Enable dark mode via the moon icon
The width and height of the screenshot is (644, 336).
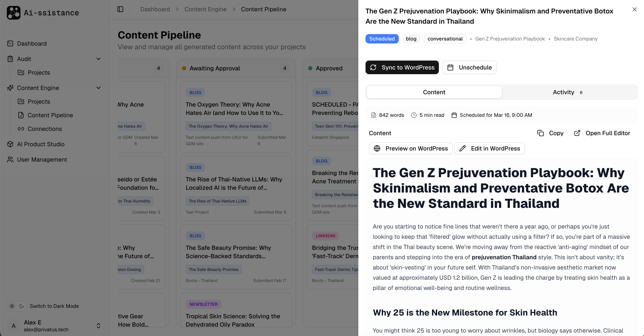pos(21,306)
